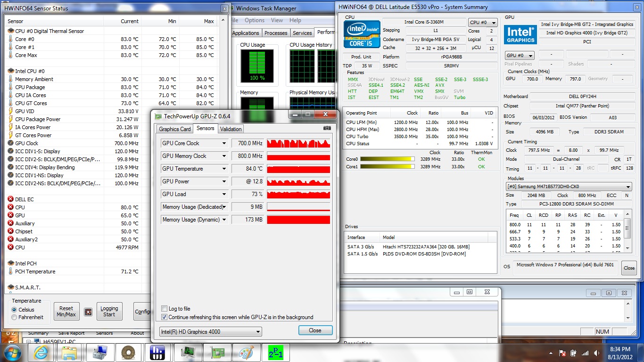Switch to Task Manager taskbar icon
Screen dimensions: 644x362
point(188,353)
